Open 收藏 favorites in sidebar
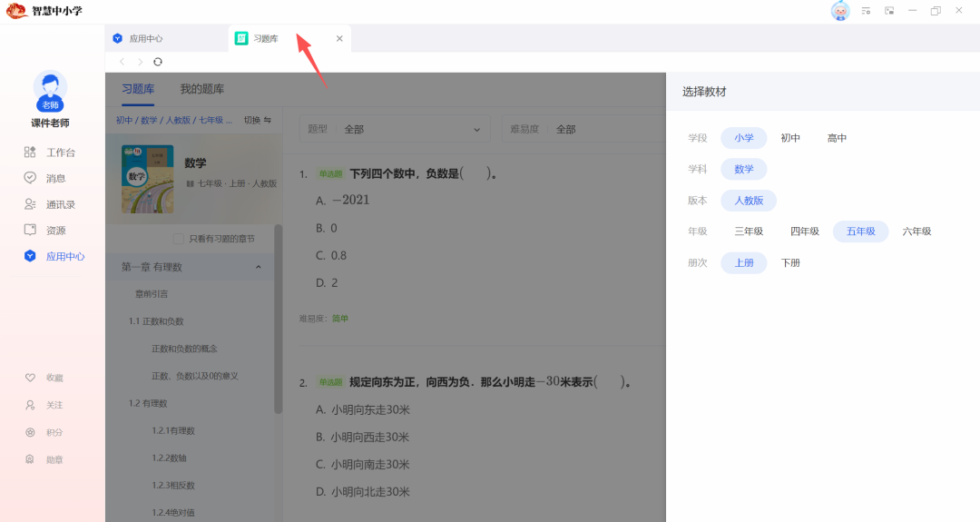Image resolution: width=980 pixels, height=522 pixels. (54, 378)
